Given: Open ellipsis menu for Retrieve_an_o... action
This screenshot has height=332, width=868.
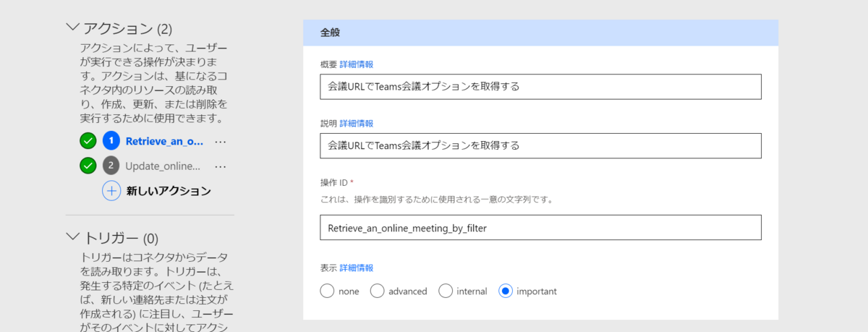Looking at the screenshot, I should click(x=221, y=142).
